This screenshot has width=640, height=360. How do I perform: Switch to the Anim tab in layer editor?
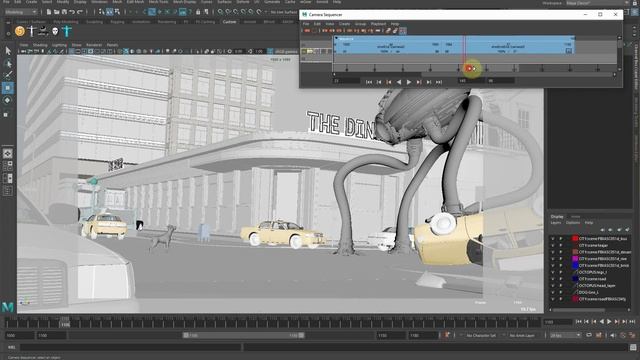[x=576, y=216]
